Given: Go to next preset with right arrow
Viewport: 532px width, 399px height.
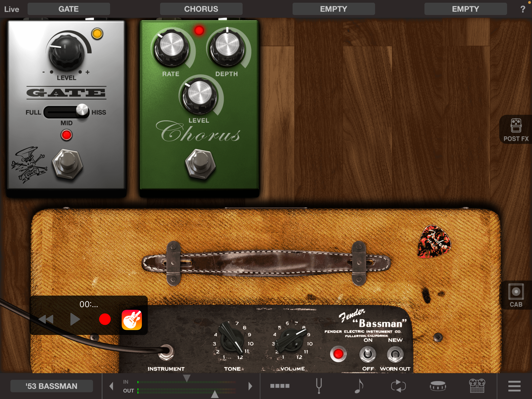Looking at the screenshot, I should (x=250, y=386).
